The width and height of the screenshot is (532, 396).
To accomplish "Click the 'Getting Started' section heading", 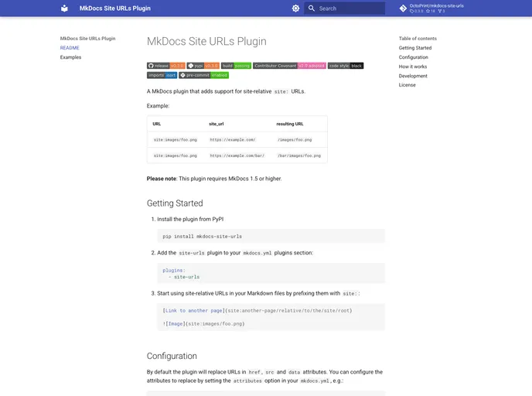I will 175,203.
